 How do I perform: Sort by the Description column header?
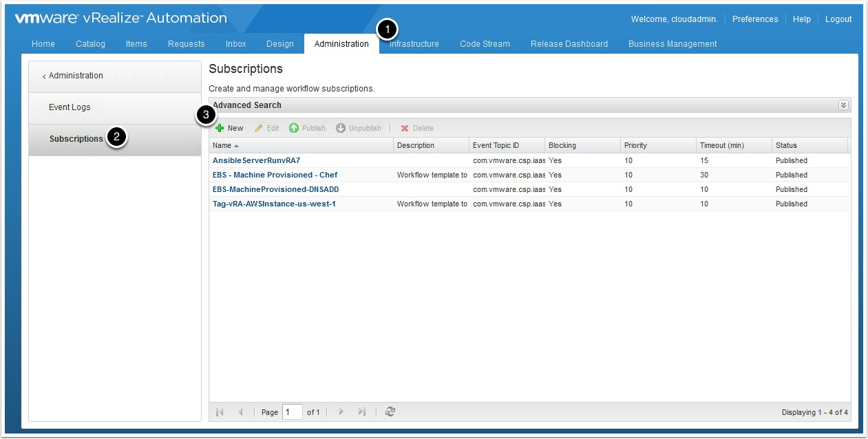[x=432, y=145]
